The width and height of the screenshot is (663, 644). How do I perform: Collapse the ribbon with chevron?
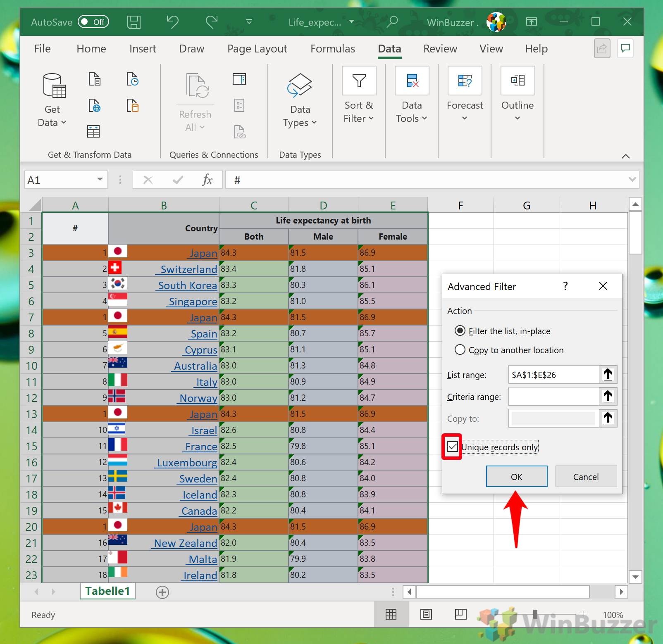pos(625,156)
